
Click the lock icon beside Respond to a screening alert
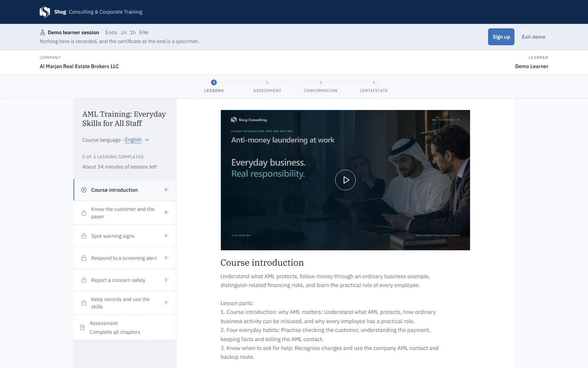pos(84,258)
